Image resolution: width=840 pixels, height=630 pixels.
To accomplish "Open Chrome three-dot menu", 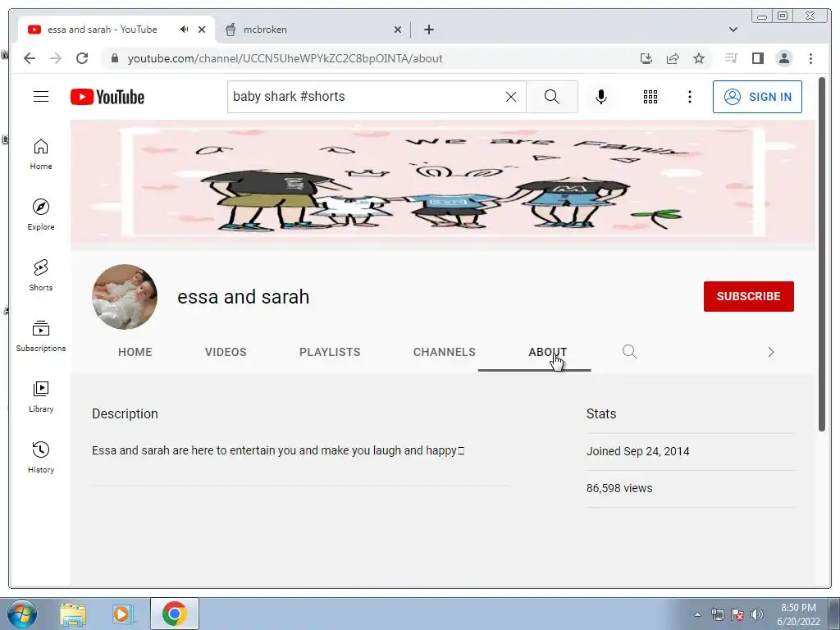I will pos(810,58).
